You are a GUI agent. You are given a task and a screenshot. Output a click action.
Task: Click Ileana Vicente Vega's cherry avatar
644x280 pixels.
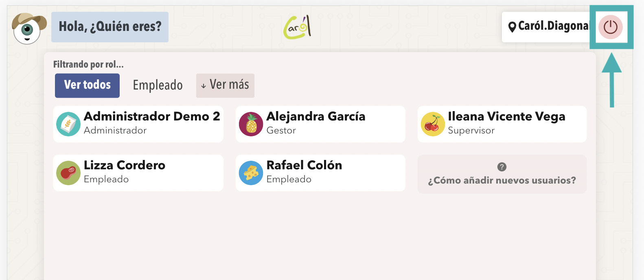click(x=433, y=124)
